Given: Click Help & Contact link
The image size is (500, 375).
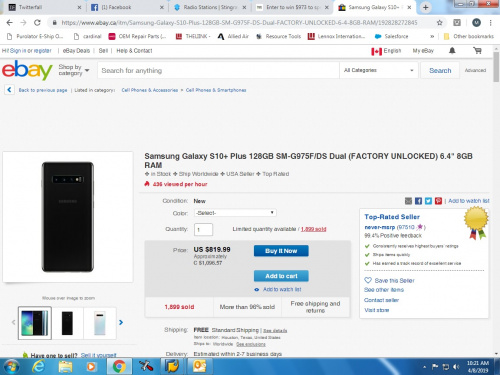Looking at the screenshot, I should (134, 51).
